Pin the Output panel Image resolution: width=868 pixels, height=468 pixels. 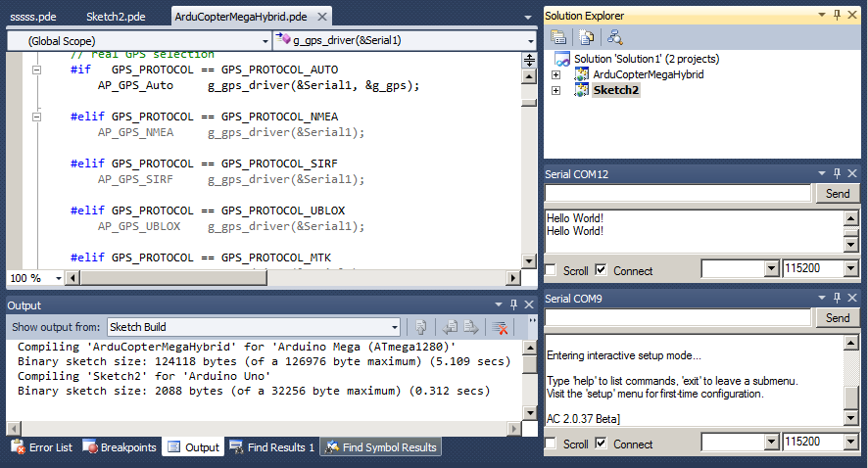(x=513, y=304)
